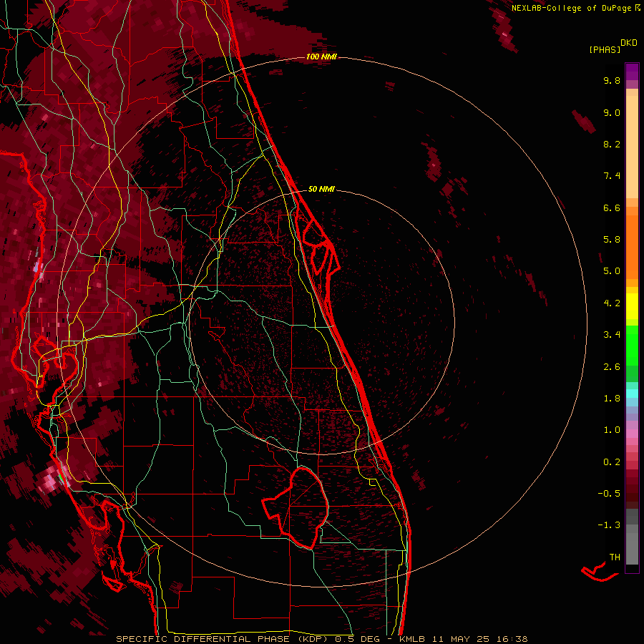Click the cyan band of the color scale
Viewport: 644px width, 644px height.
pos(632,393)
